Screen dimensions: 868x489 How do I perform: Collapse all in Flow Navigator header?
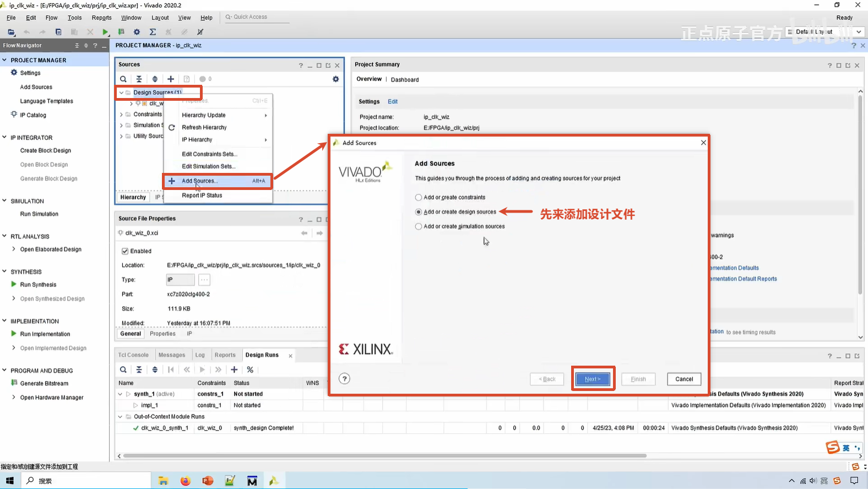point(77,46)
